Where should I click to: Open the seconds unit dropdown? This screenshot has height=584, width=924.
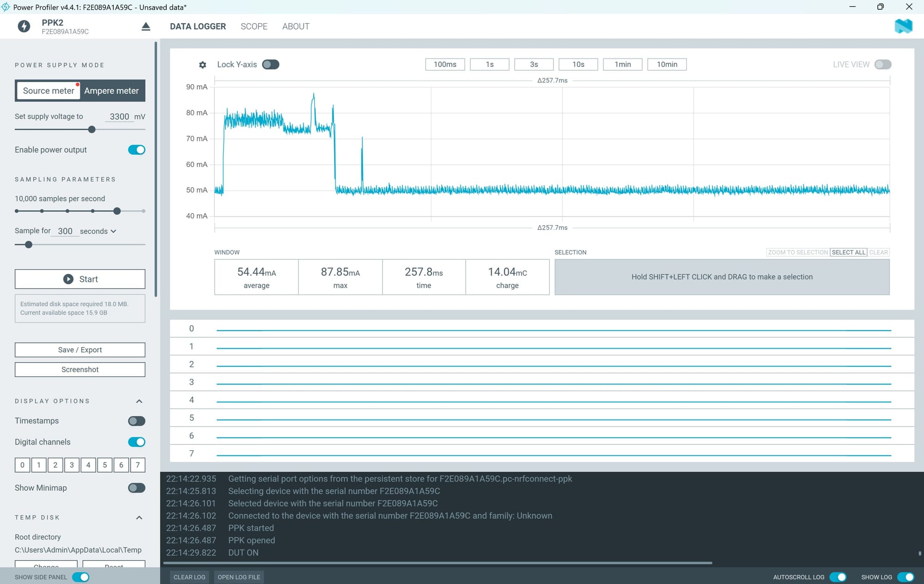tap(98, 231)
